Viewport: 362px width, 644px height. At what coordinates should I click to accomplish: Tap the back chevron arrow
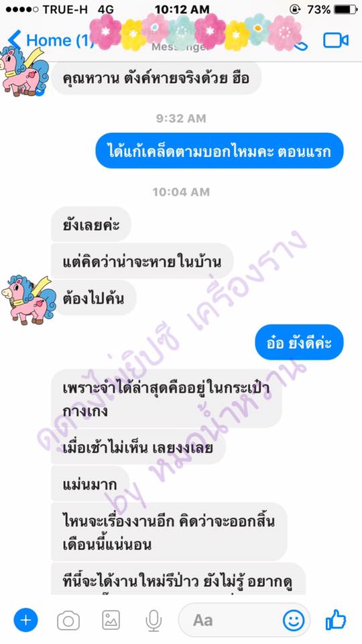tap(14, 40)
